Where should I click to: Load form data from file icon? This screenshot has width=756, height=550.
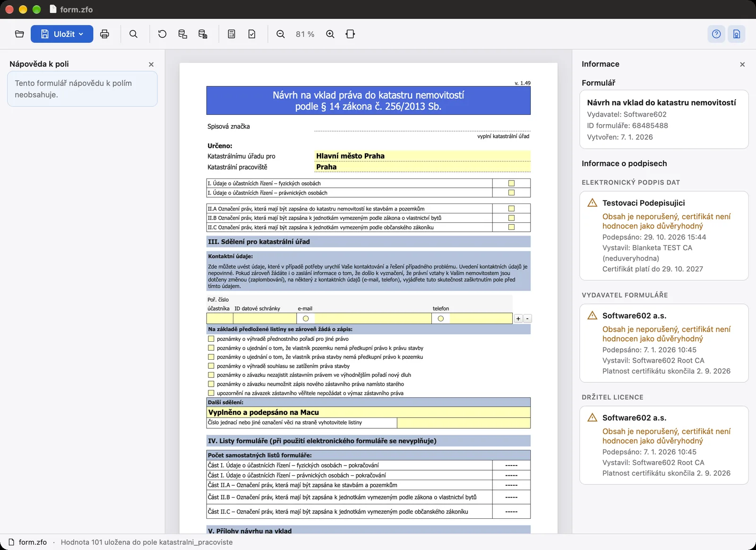pyautogui.click(x=182, y=34)
